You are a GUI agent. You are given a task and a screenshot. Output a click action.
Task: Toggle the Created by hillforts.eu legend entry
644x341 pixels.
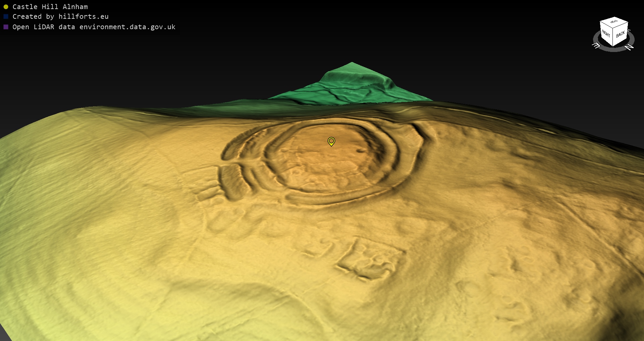[60, 16]
